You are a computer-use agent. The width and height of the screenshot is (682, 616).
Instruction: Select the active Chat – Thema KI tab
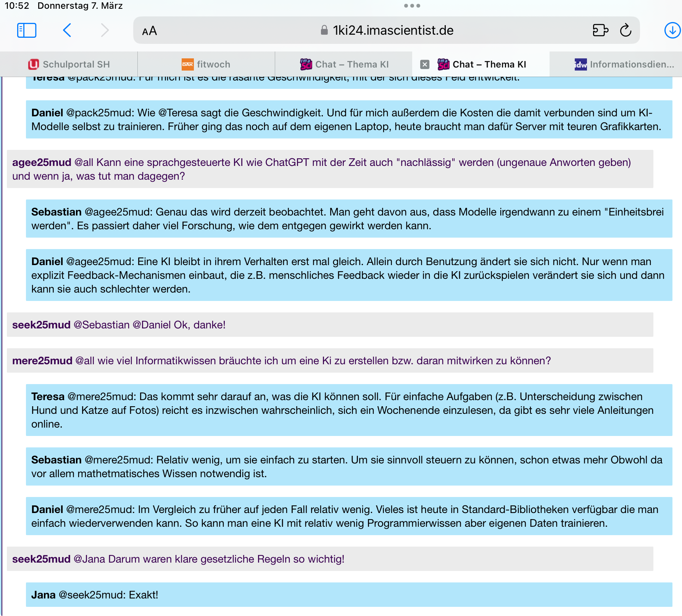click(x=481, y=64)
